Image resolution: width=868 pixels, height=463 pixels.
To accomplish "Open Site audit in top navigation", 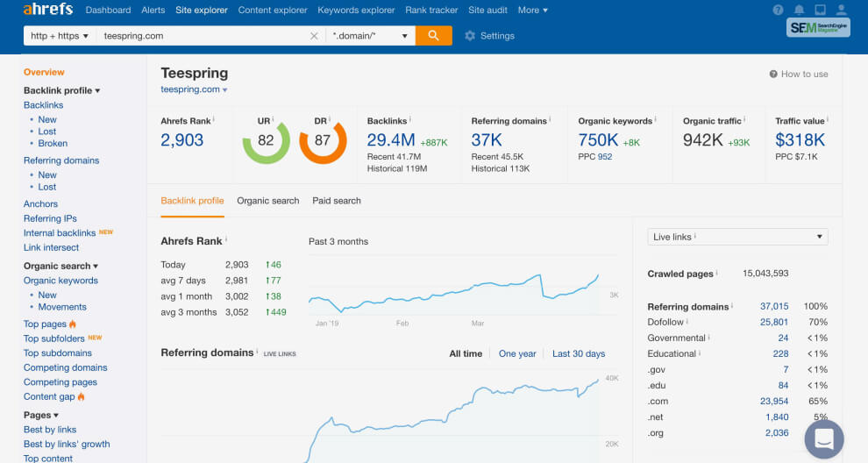I will coord(487,10).
